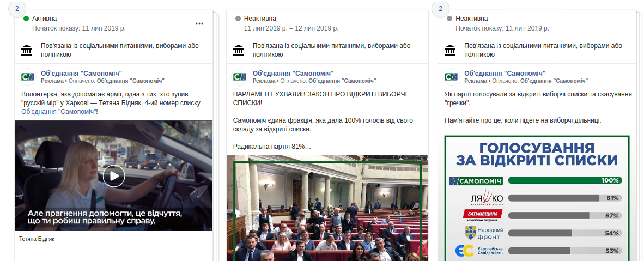Open the parliament hall photo in the middle ad
Screen dimensions: 644x261
tap(327, 208)
